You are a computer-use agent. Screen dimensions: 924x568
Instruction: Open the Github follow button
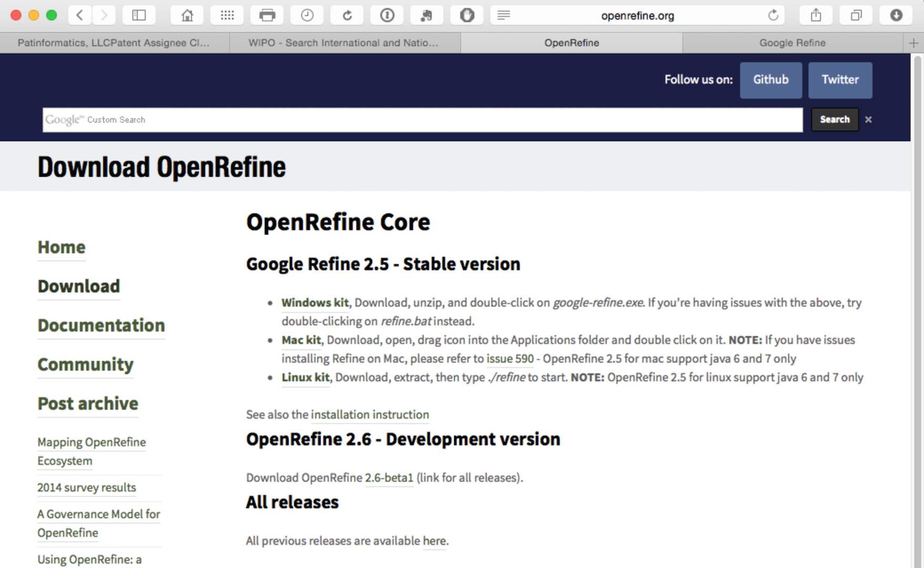pos(771,80)
